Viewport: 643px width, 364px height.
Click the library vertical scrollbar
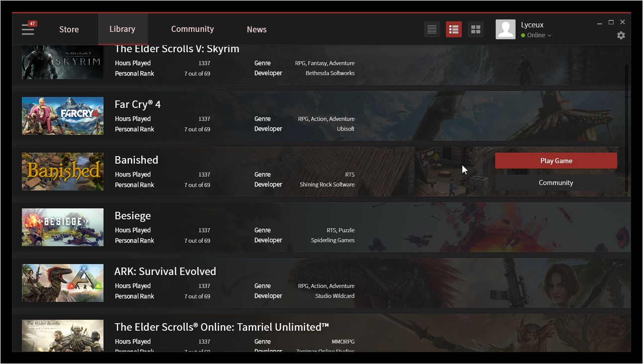click(x=627, y=128)
